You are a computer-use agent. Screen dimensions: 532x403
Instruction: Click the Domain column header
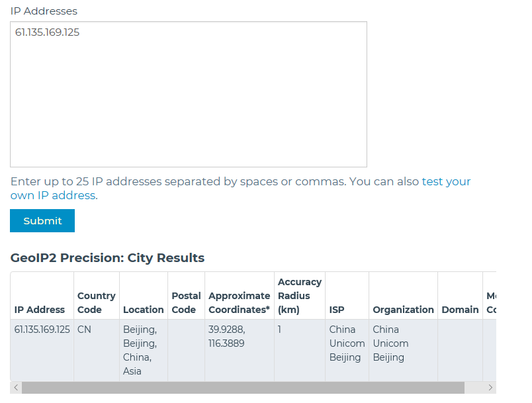(460, 310)
